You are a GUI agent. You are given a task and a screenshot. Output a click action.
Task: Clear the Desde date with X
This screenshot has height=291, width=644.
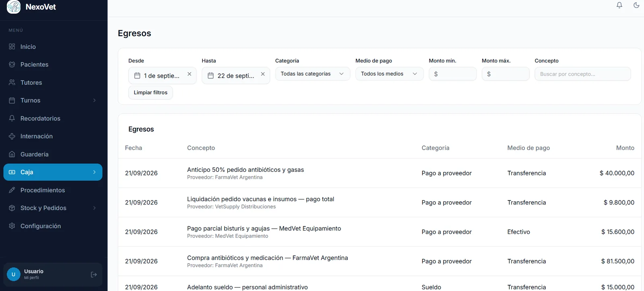click(189, 74)
